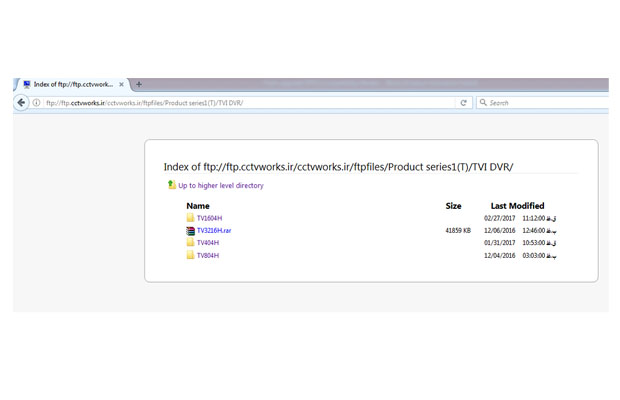Click the ftp URL address field
The image size is (620, 400).
[x=249, y=103]
